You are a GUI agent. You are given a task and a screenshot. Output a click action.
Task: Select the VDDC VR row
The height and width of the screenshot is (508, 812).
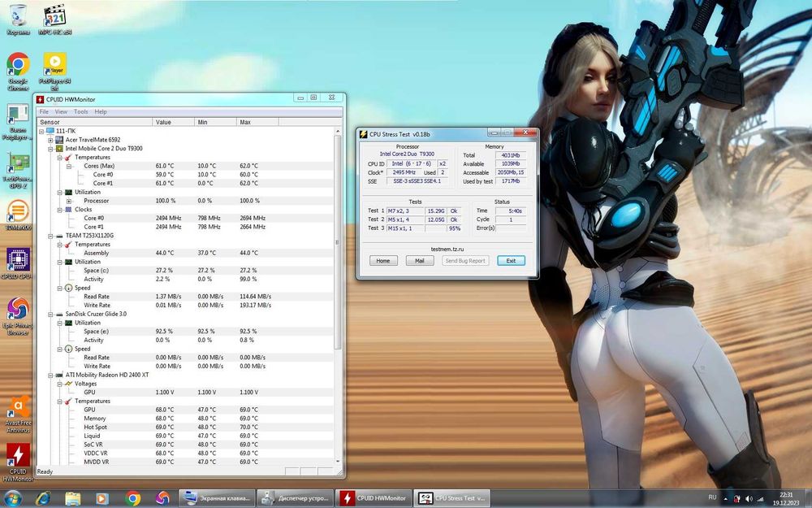point(185,453)
